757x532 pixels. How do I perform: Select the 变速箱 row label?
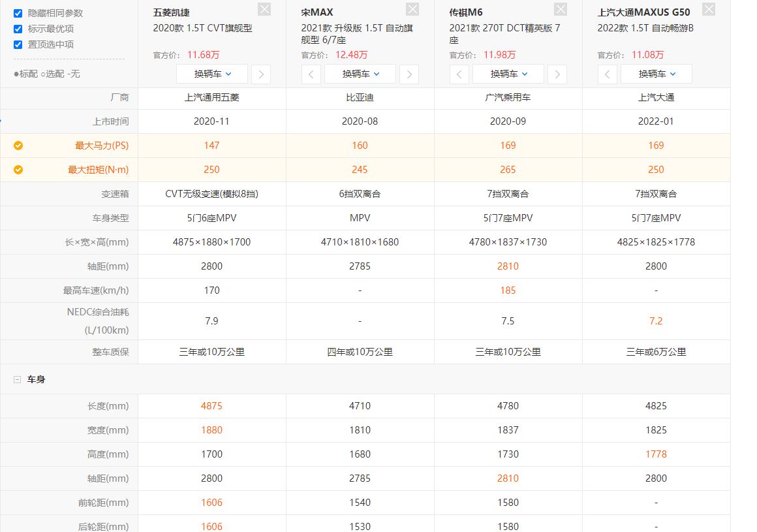click(x=116, y=194)
